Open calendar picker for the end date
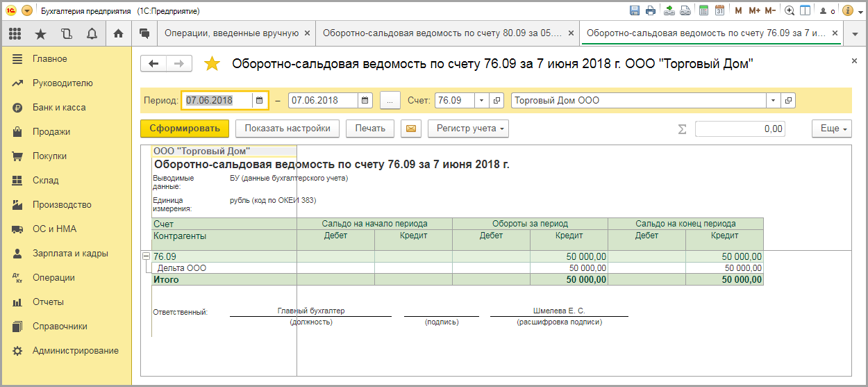This screenshot has height=387, width=868. click(x=366, y=100)
